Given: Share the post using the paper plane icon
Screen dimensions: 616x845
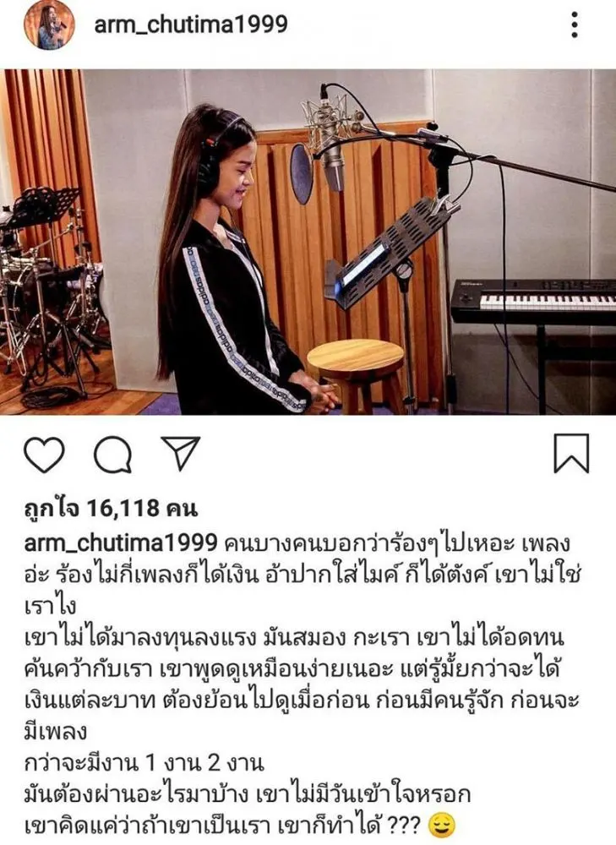Looking at the screenshot, I should click(181, 453).
